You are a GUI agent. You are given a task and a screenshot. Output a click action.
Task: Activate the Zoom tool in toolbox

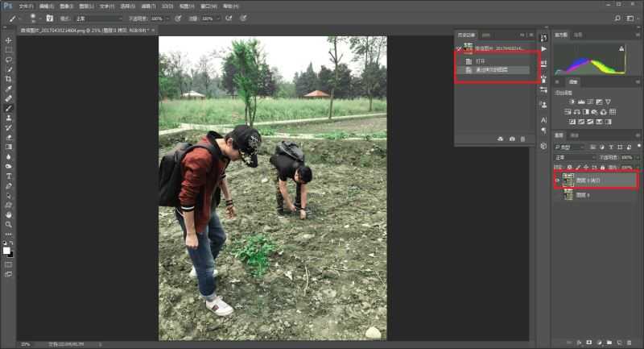pos(9,225)
